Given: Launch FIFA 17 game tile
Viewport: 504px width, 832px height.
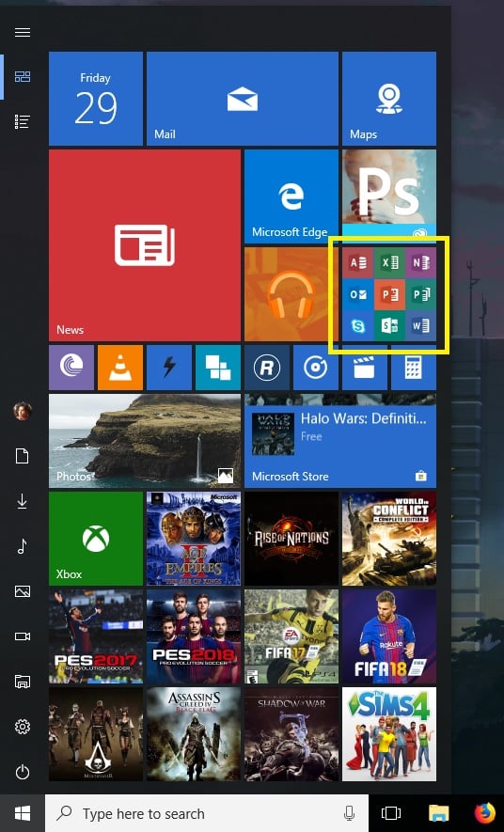Looking at the screenshot, I should tap(291, 636).
